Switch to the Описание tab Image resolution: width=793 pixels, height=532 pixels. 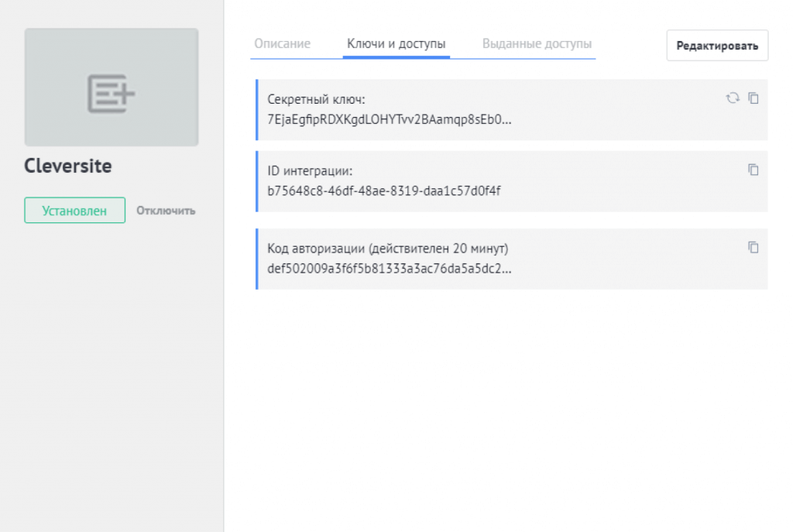(x=282, y=44)
